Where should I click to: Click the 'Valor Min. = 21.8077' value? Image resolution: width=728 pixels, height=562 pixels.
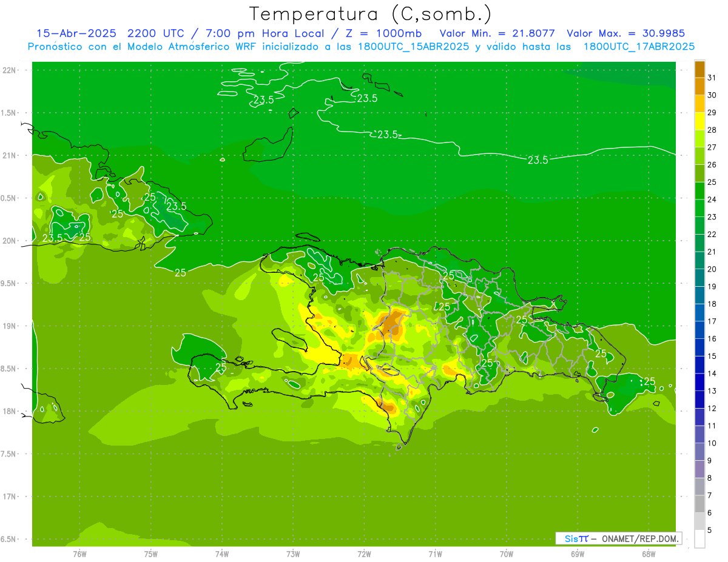[497, 33]
